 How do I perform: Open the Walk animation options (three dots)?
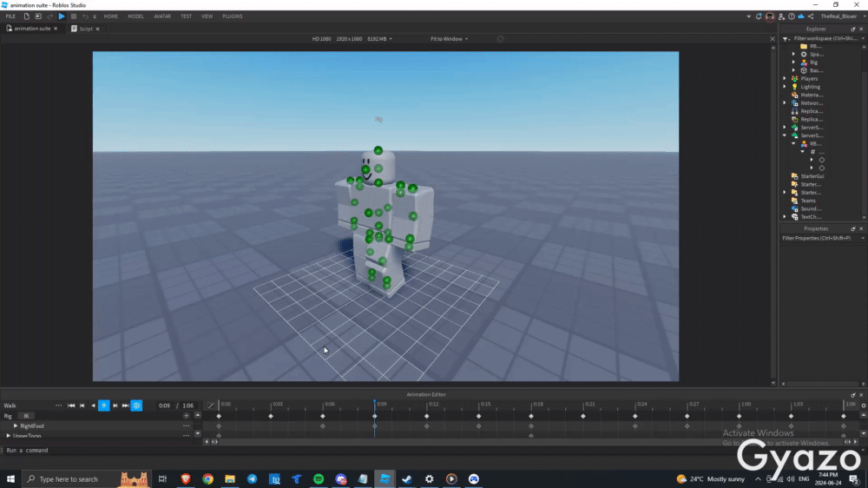(59, 406)
